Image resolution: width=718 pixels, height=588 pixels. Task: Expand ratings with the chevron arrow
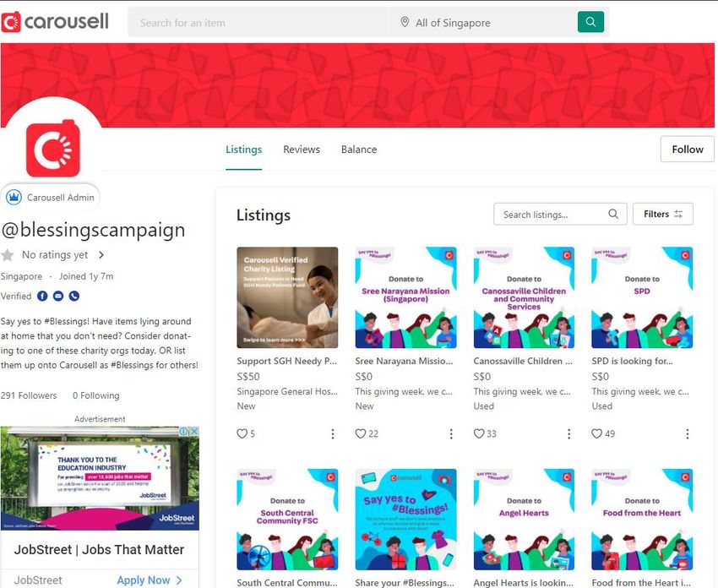click(x=101, y=254)
